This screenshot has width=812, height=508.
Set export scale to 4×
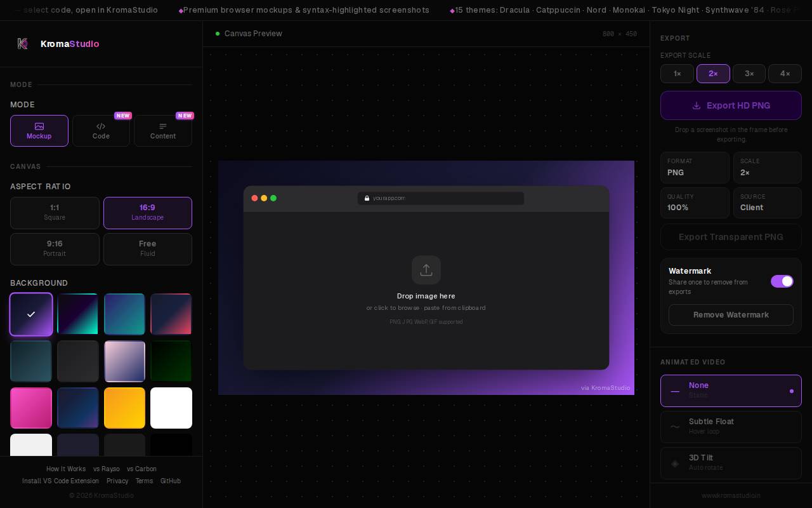click(785, 74)
